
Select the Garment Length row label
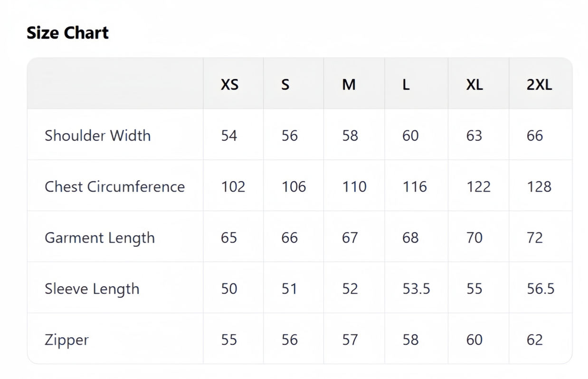click(x=100, y=238)
